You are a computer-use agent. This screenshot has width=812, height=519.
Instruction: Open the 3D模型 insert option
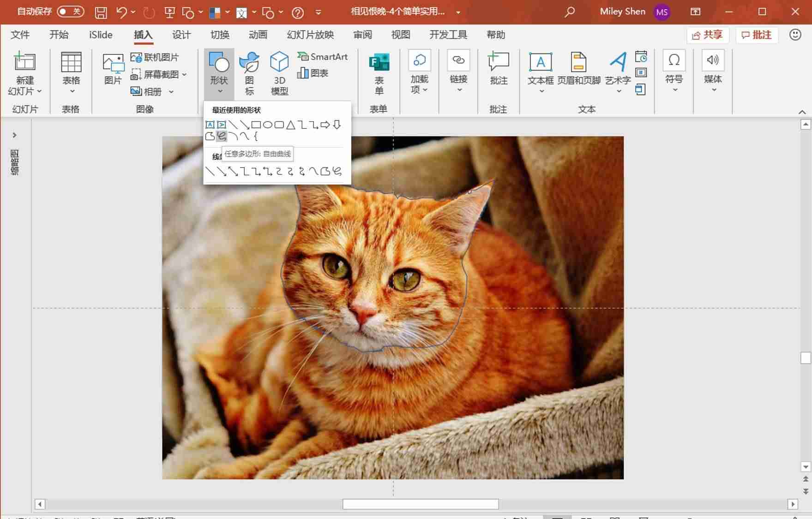point(279,73)
